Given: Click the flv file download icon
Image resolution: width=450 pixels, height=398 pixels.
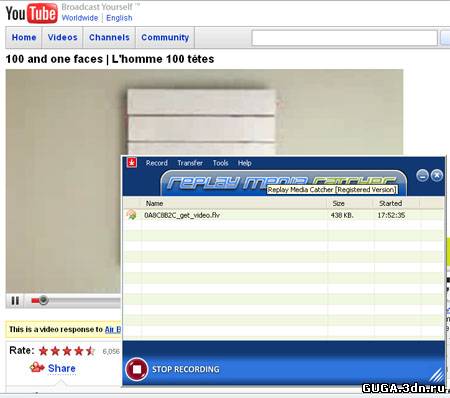Looking at the screenshot, I should (x=132, y=215).
